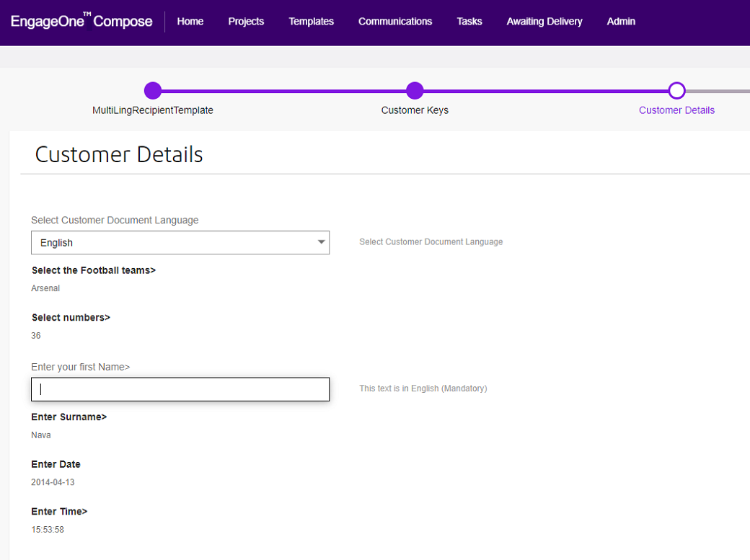Click the Customer Details step circle

pyautogui.click(x=677, y=90)
